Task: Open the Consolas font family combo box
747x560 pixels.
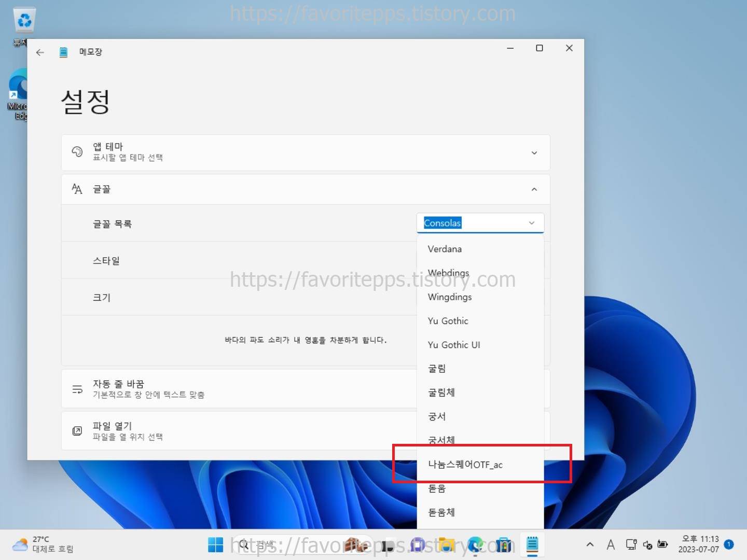Action: coord(480,223)
